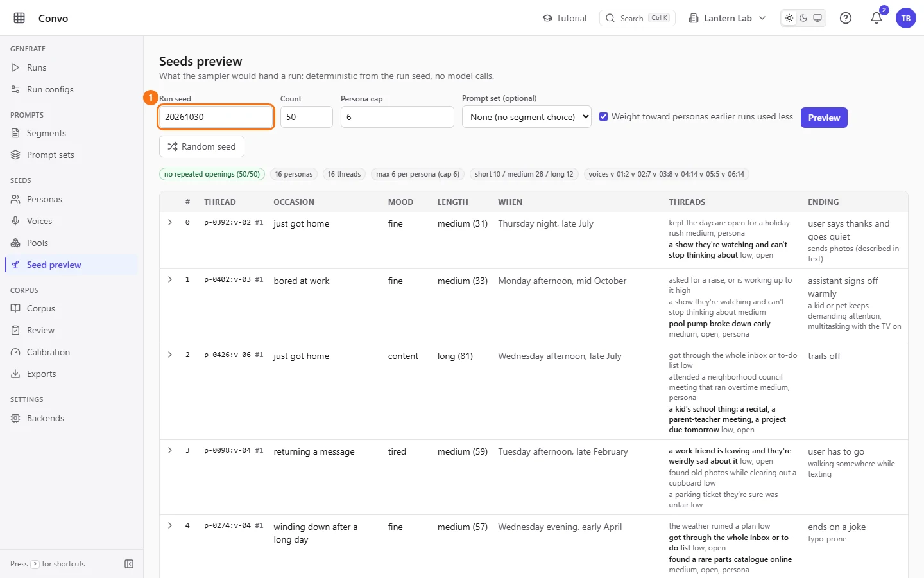
Task: Open Voices in the sidebar
Action: pyautogui.click(x=71, y=221)
